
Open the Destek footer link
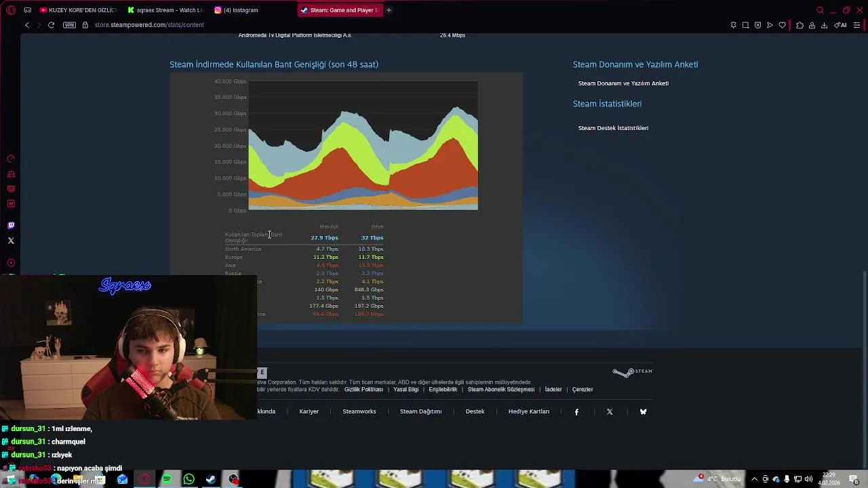pos(475,411)
